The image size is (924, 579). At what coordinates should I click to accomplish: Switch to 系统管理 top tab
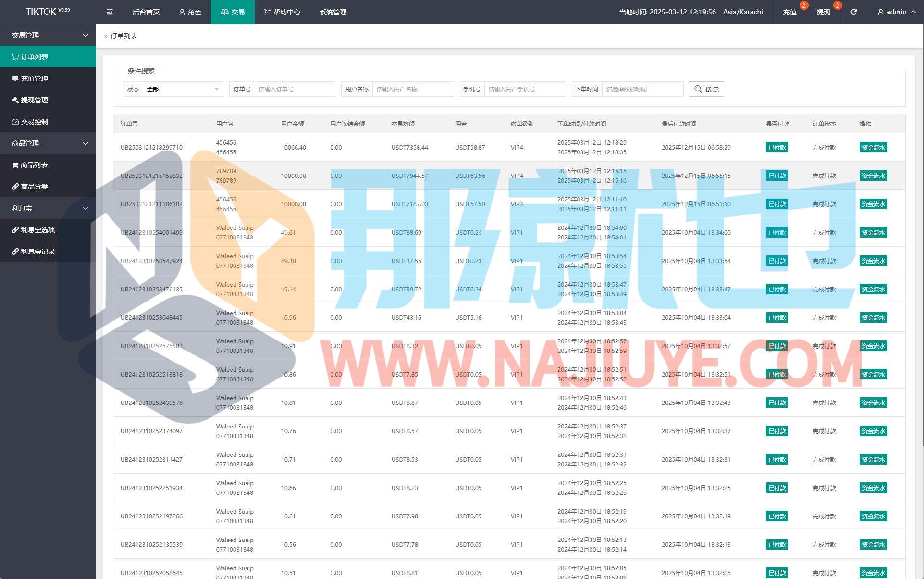[x=333, y=12]
